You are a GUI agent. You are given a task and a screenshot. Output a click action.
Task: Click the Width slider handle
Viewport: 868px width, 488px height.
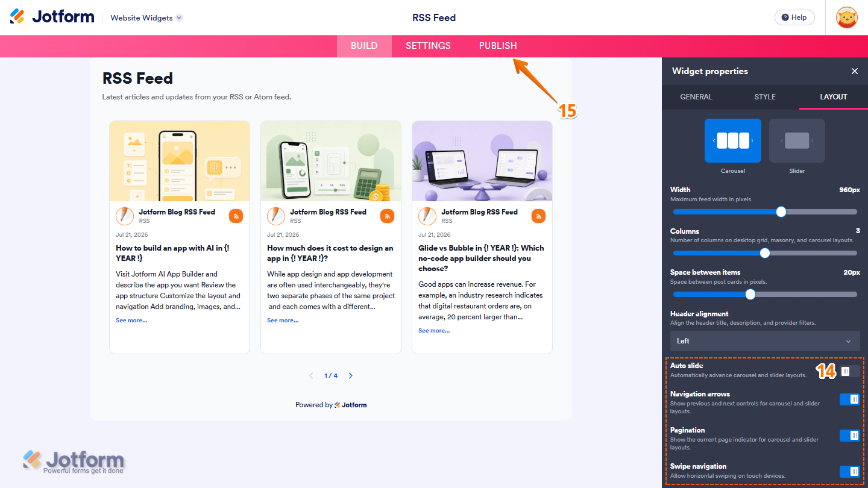point(781,211)
